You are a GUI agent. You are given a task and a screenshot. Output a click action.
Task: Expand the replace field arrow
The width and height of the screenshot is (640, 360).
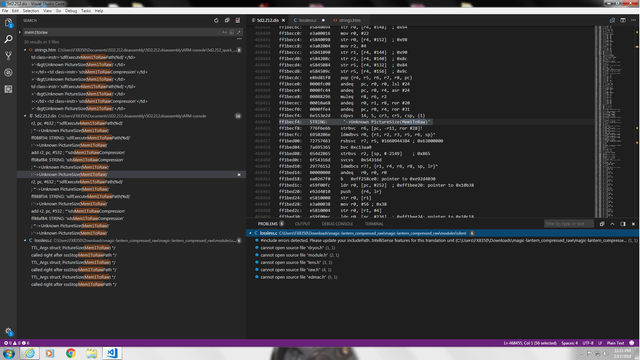20,32
